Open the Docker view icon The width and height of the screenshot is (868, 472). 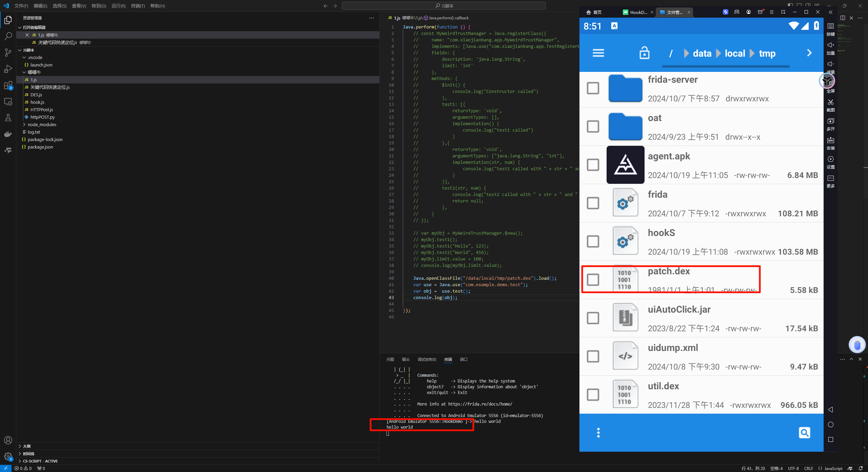tap(8, 134)
